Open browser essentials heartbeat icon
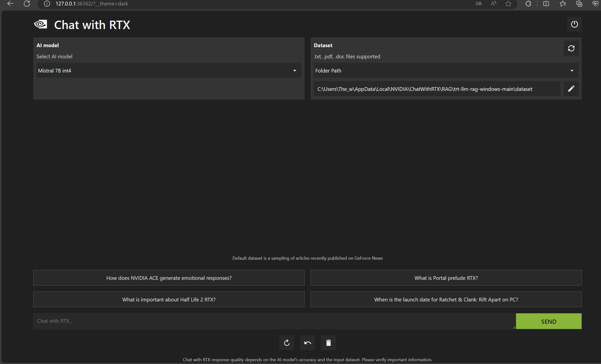 click(595, 3)
